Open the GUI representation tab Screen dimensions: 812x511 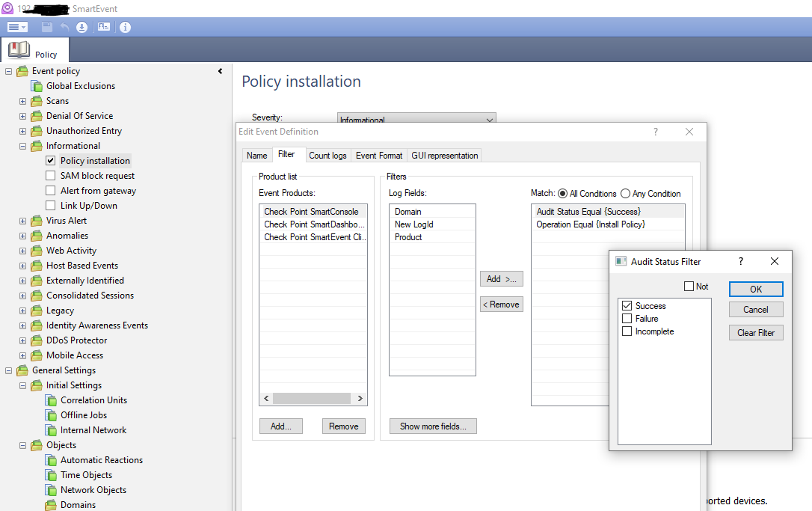pyautogui.click(x=444, y=156)
